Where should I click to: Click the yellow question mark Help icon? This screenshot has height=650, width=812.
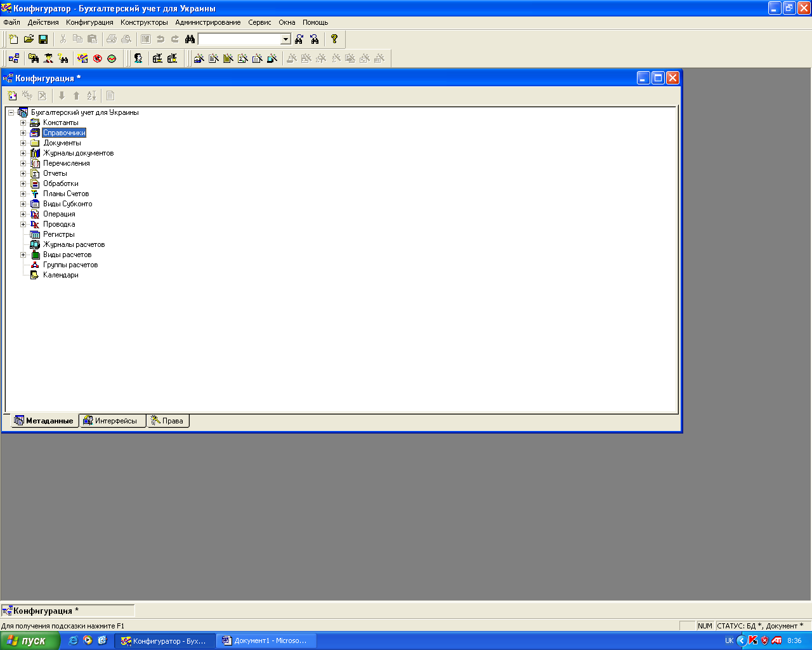click(334, 39)
